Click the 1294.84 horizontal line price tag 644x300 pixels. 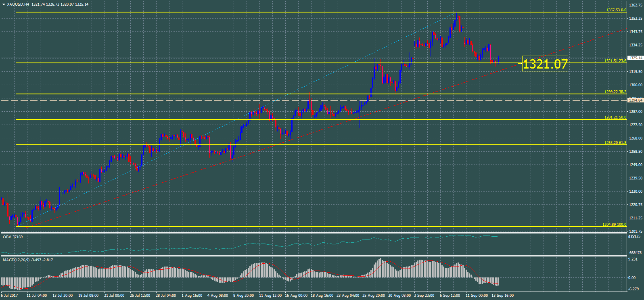point(636,100)
